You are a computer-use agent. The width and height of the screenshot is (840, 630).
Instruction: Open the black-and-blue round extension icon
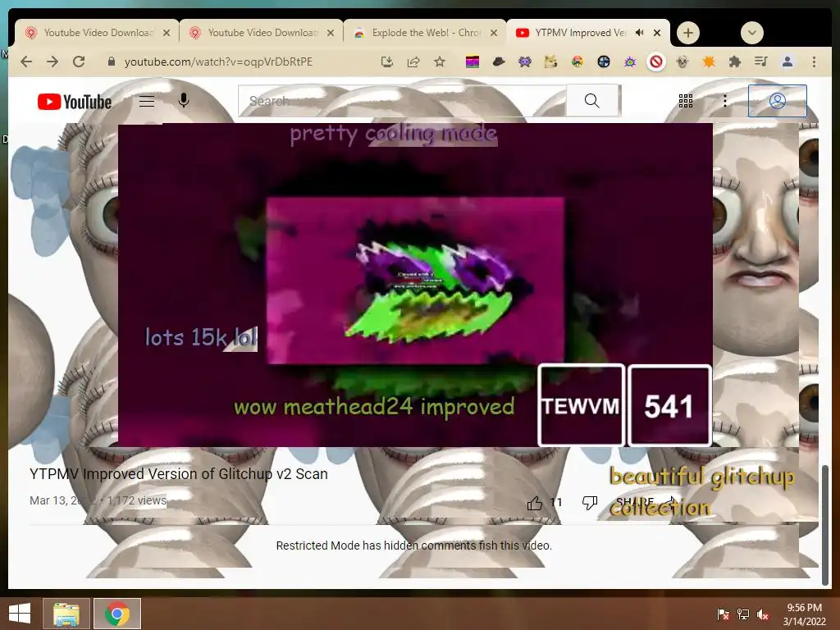[604, 62]
